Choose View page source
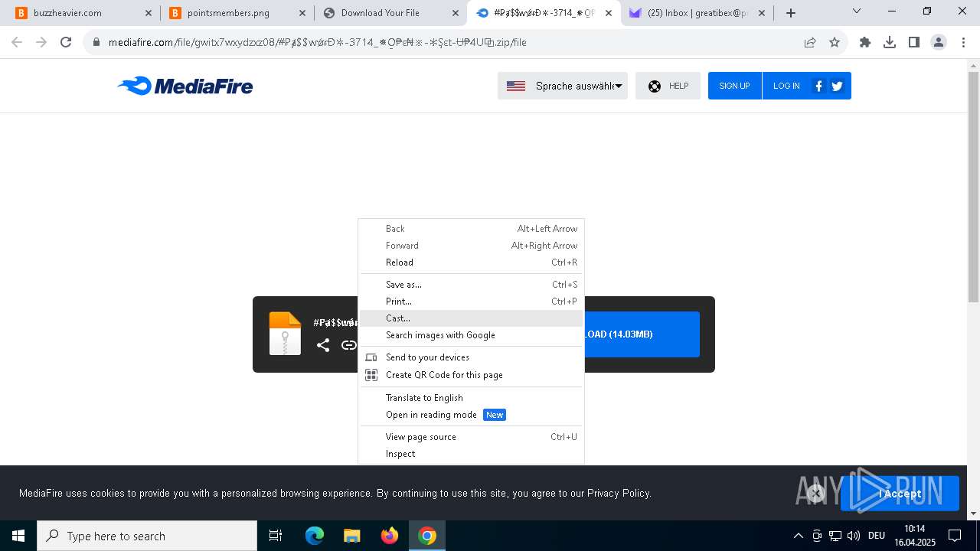Screen dimensions: 980x551 [x=471, y=437]
